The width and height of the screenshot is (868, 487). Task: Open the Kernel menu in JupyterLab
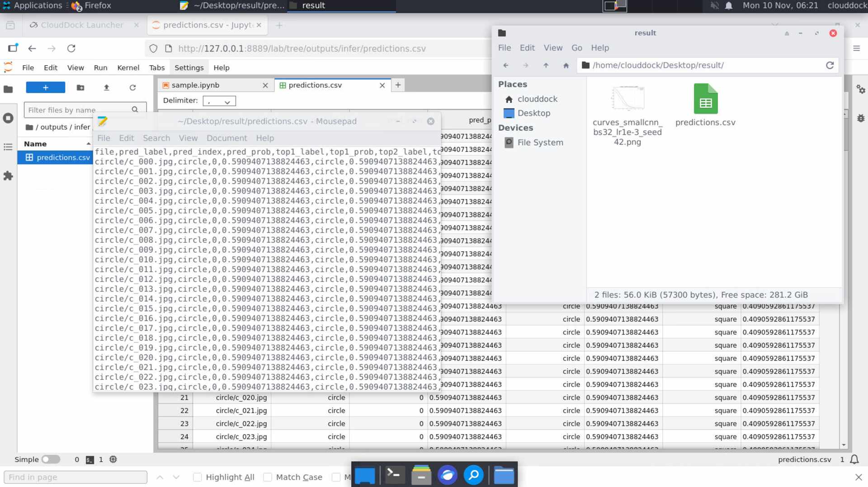[128, 67]
